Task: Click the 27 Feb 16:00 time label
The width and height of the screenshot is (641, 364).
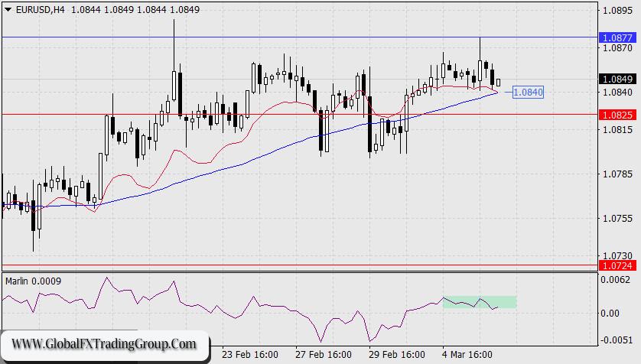Action: 323,354
